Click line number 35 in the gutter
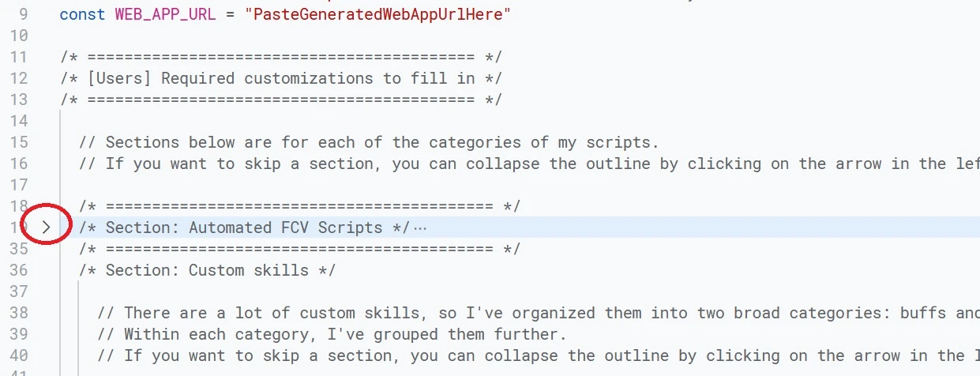980x376 pixels. pyautogui.click(x=18, y=249)
